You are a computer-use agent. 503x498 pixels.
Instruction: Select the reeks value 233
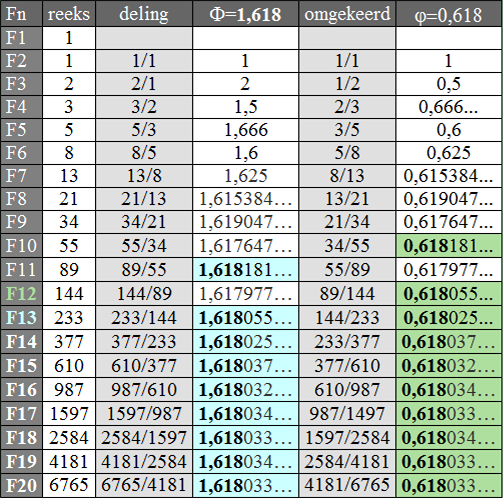click(69, 318)
